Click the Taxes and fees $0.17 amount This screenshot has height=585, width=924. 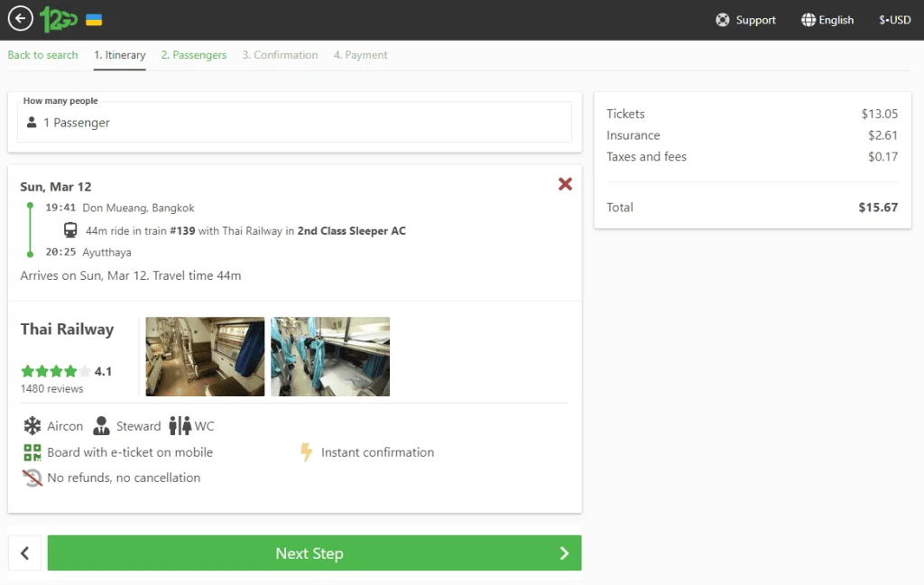pyautogui.click(x=882, y=156)
